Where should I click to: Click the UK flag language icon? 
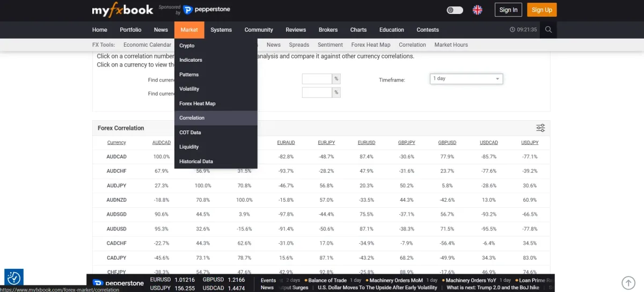tap(477, 10)
